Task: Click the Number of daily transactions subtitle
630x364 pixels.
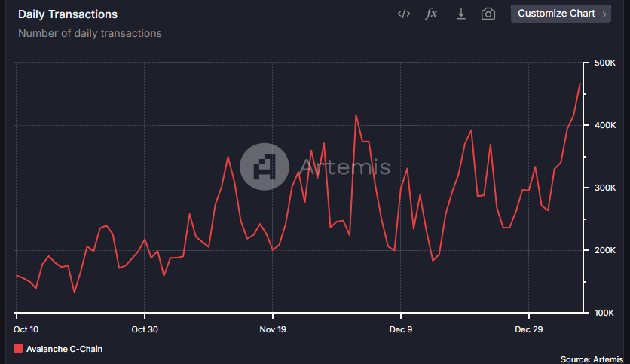Action: coord(90,33)
